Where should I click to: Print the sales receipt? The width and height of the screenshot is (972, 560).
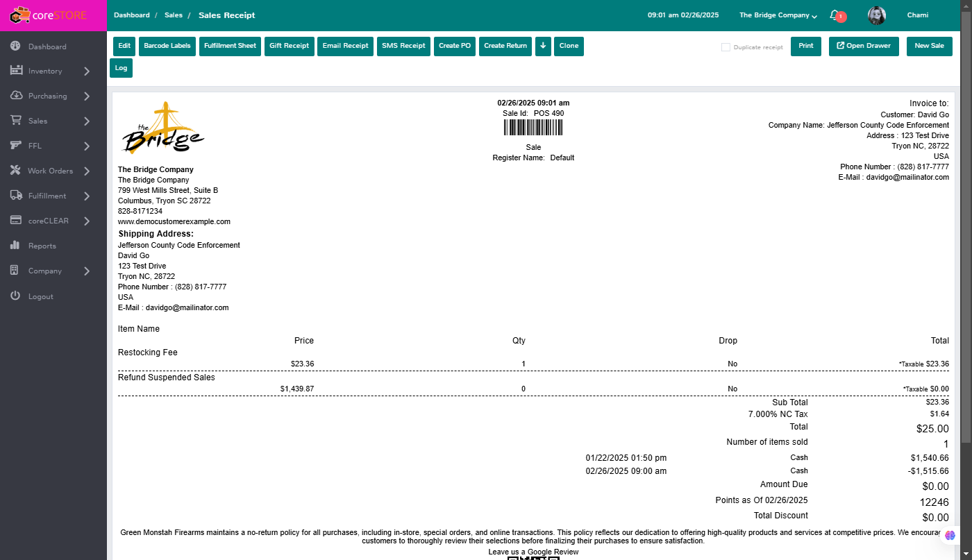[x=806, y=46]
